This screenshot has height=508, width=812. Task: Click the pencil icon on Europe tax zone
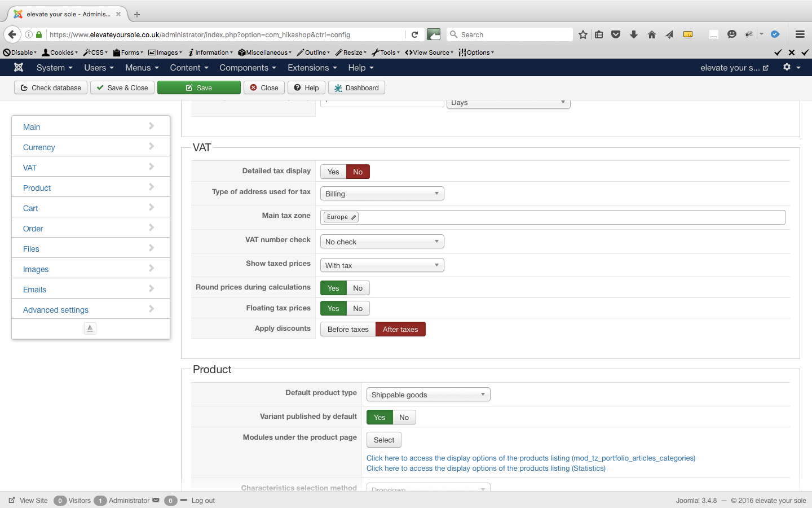click(354, 217)
